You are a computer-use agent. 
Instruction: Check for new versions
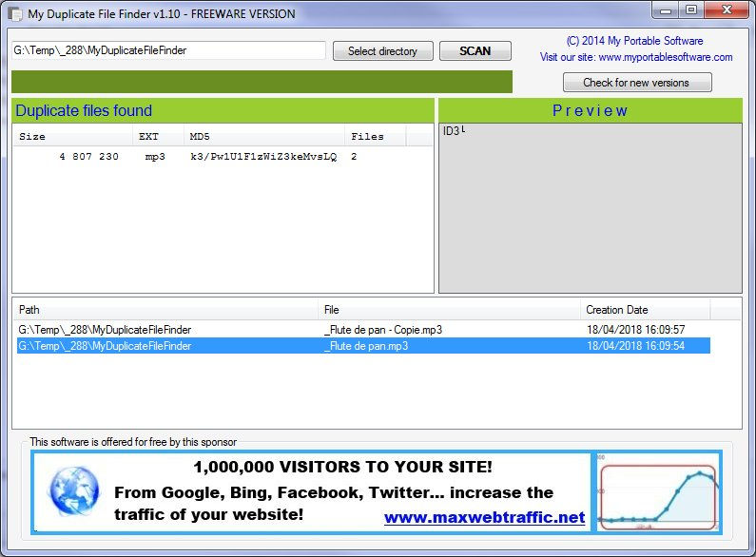tap(637, 83)
